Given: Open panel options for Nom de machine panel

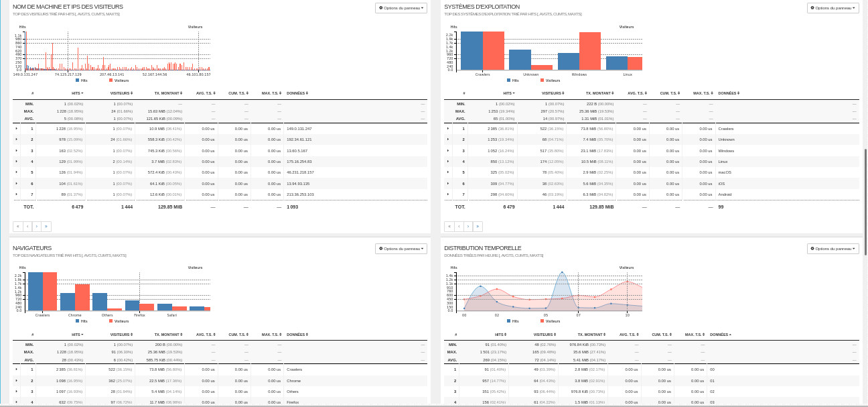Looking at the screenshot, I should click(x=401, y=8).
